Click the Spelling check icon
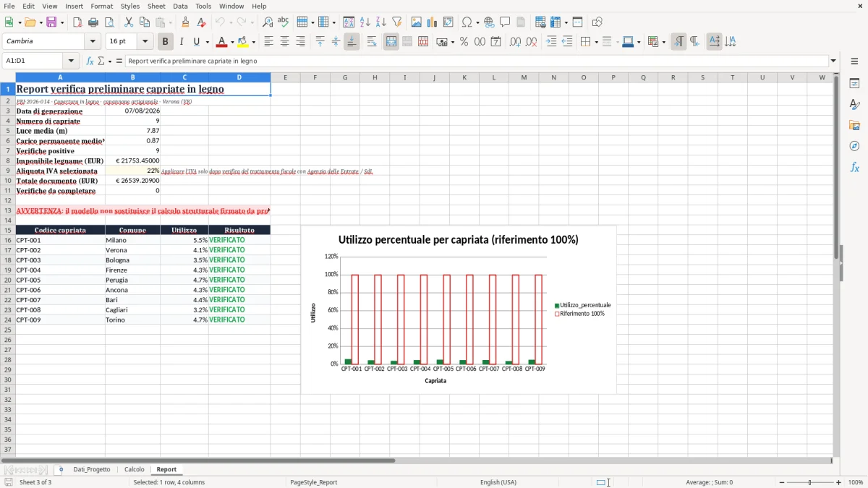The width and height of the screenshot is (868, 488). (284, 22)
